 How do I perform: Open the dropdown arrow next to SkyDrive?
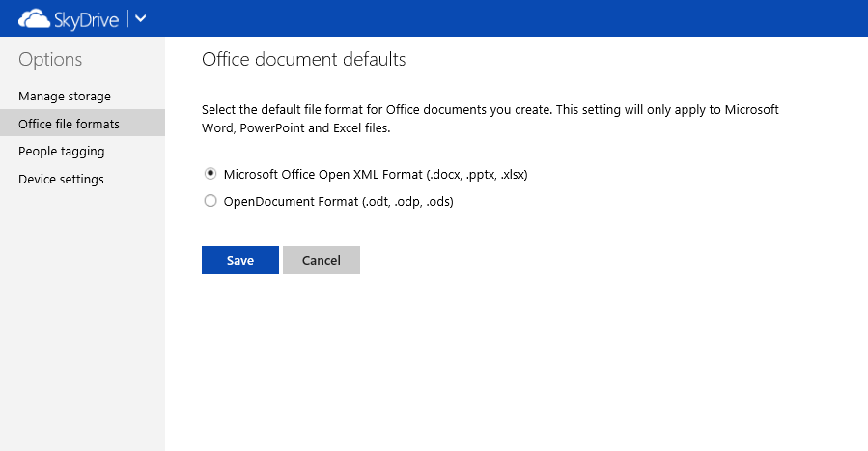click(x=140, y=18)
